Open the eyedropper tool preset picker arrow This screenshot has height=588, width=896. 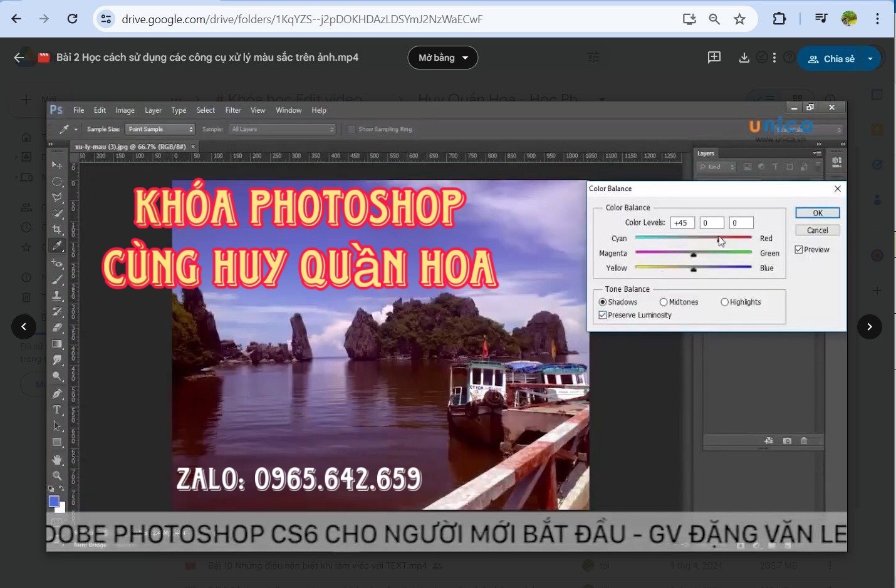[76, 129]
